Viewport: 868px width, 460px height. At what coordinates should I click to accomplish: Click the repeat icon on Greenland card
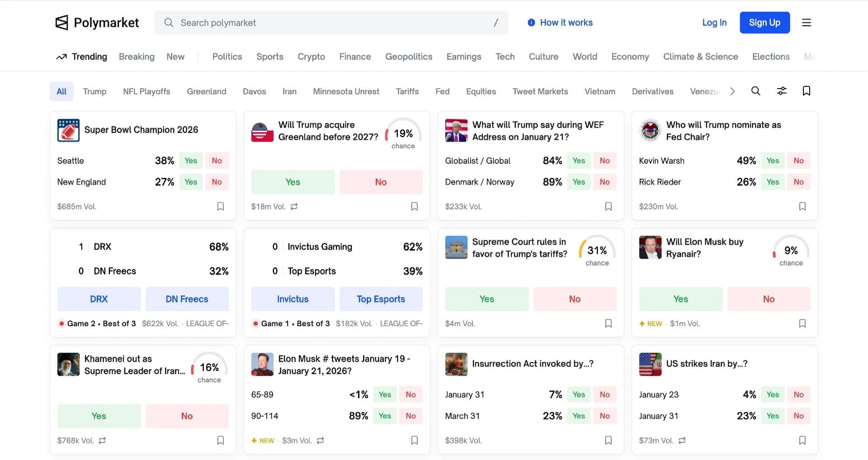point(294,206)
